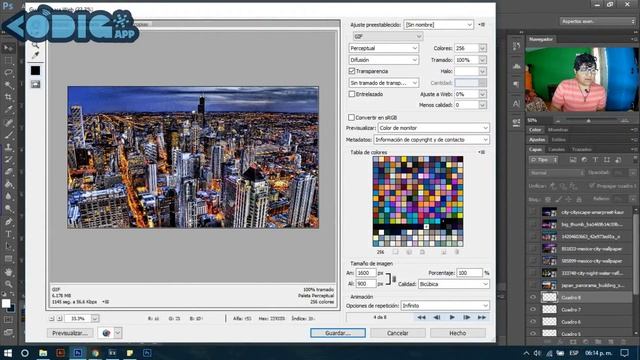Click the Guardar button

pos(338,333)
